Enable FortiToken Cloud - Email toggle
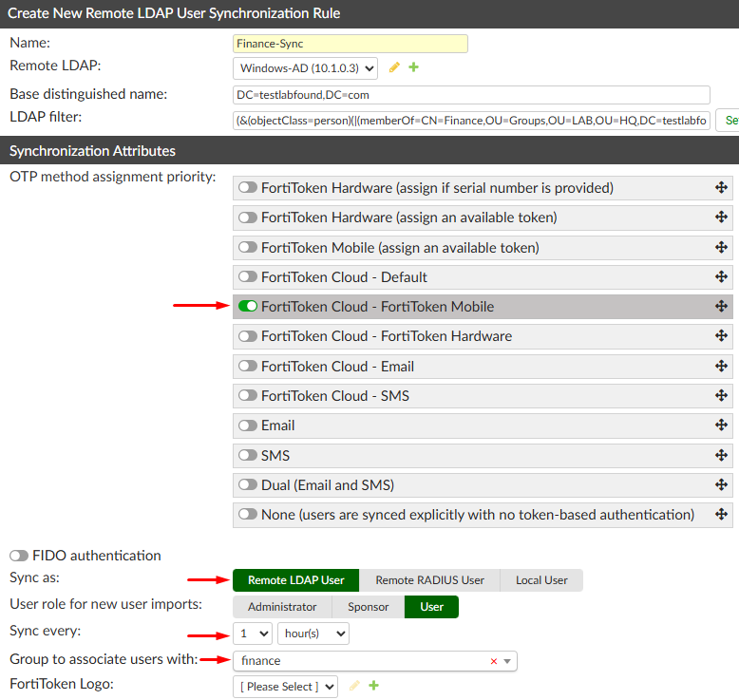The image size is (739, 700). (x=247, y=366)
